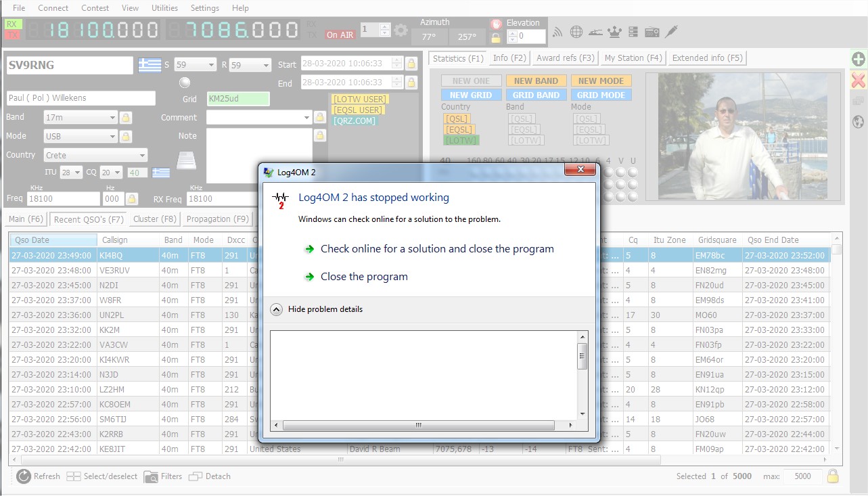Click the 77° azimuth button
Viewport: 868px width, 496px height.
point(429,37)
